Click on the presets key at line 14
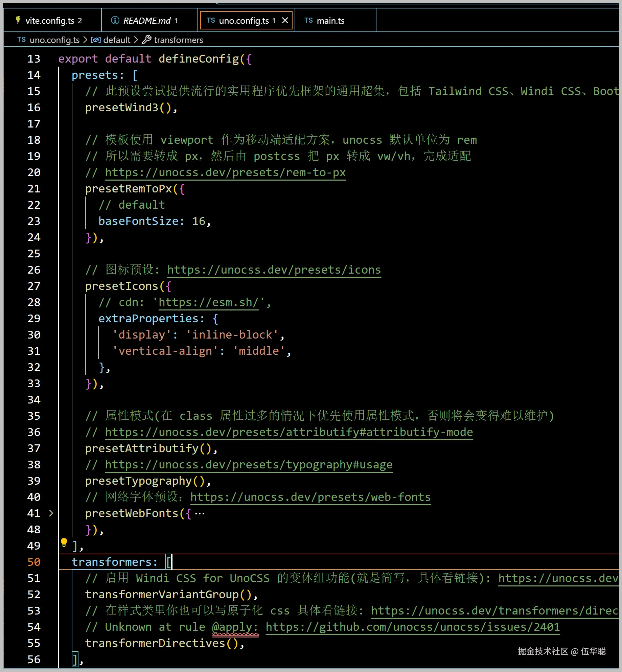This screenshot has width=622, height=672. pos(95,75)
